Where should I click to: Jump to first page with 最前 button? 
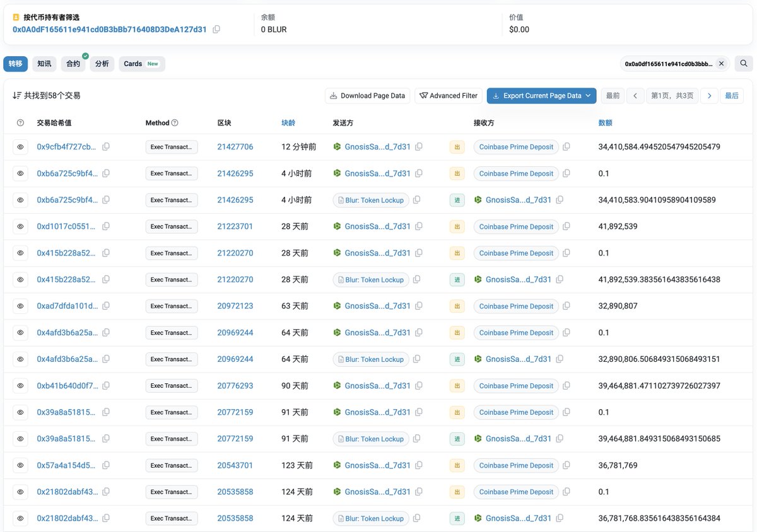[613, 96]
